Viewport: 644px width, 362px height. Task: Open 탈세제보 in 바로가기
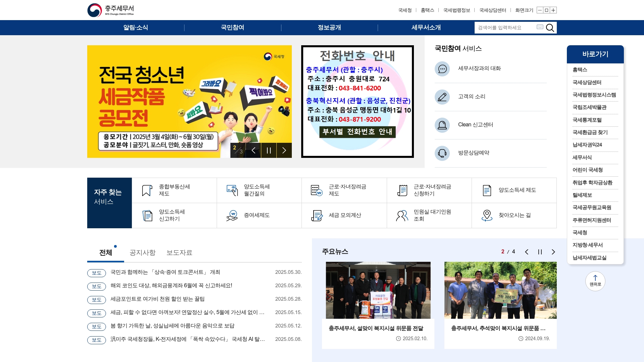(582, 195)
